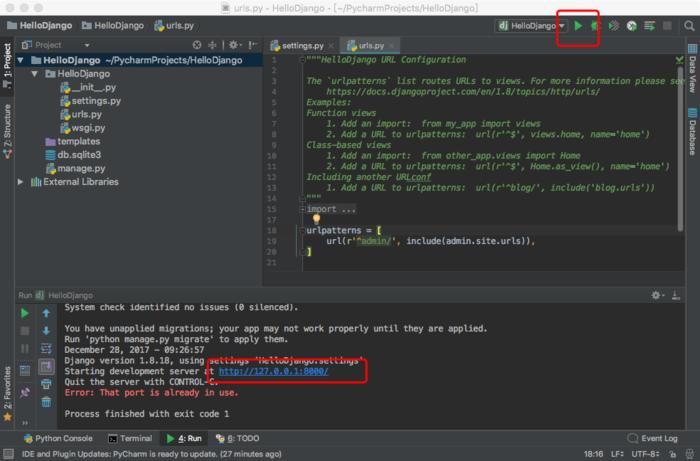Select settings.py in project tree
Viewport: 700px width, 461px height.
point(91,101)
